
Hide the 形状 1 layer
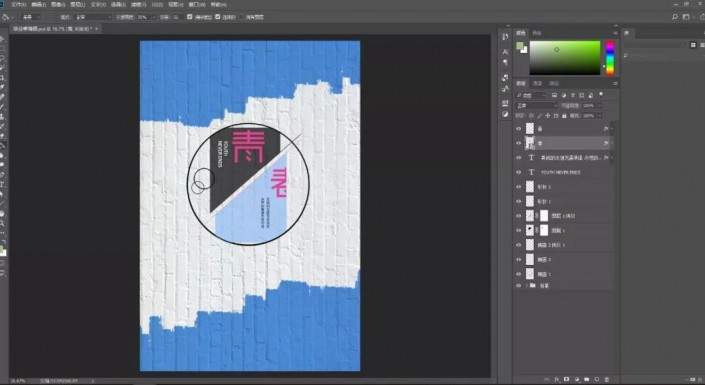click(518, 201)
